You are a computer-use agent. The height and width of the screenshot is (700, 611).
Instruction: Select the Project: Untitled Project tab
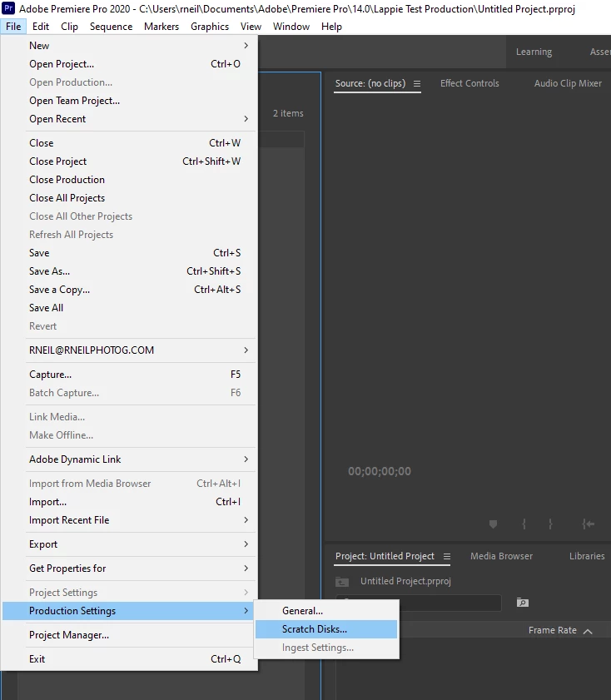[x=385, y=556]
